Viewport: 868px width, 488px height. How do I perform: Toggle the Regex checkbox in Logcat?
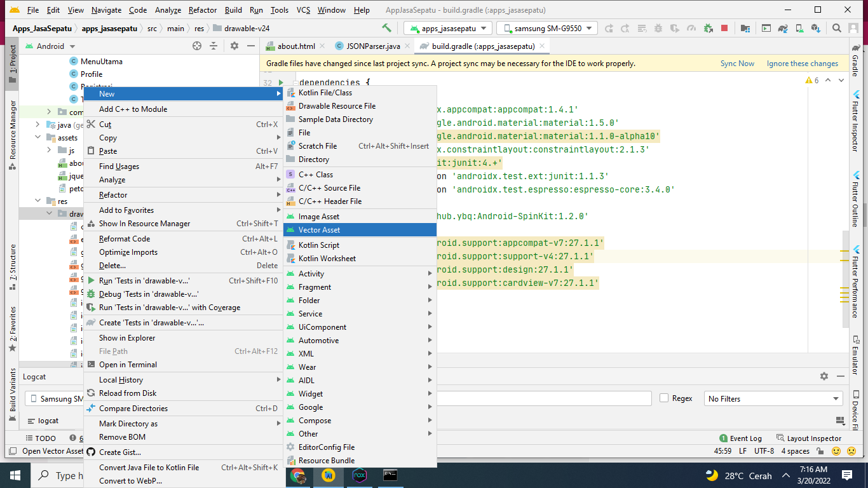[664, 398]
